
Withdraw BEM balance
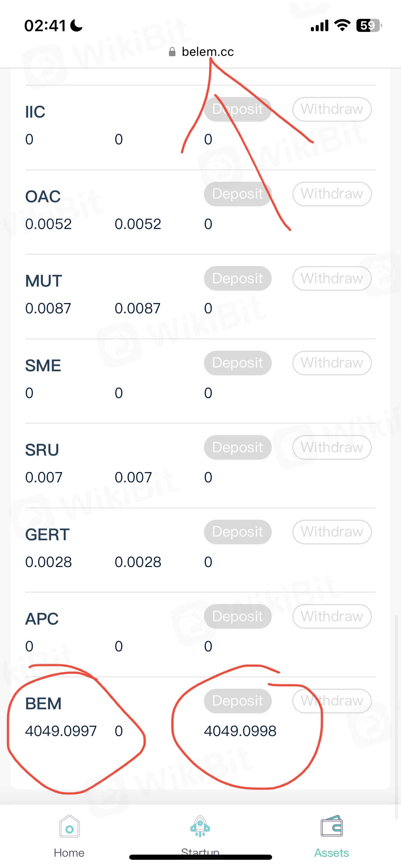tap(332, 701)
